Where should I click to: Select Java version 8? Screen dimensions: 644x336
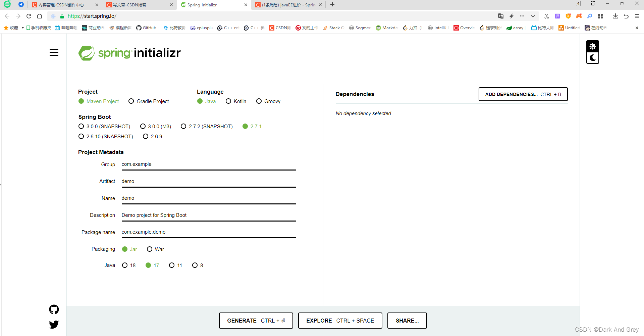(x=198, y=266)
